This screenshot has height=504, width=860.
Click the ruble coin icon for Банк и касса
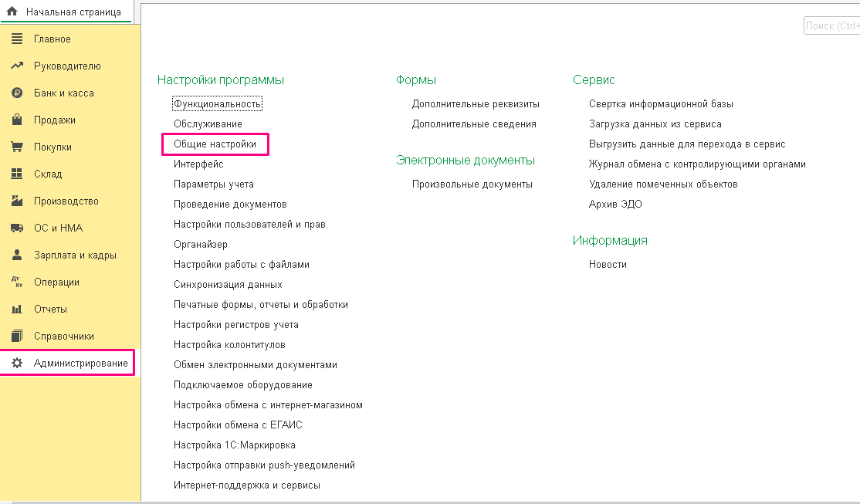pyautogui.click(x=17, y=93)
